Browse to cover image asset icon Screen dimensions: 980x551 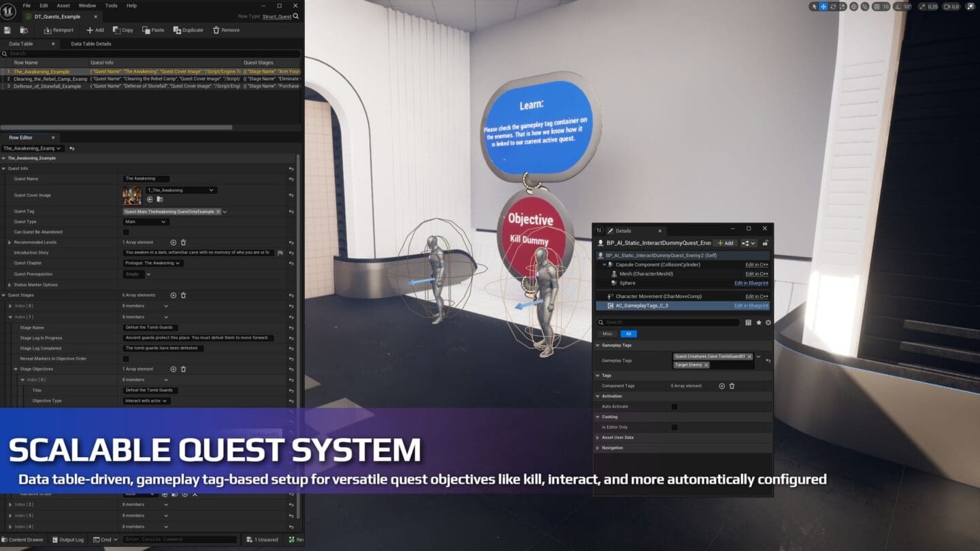click(x=160, y=199)
